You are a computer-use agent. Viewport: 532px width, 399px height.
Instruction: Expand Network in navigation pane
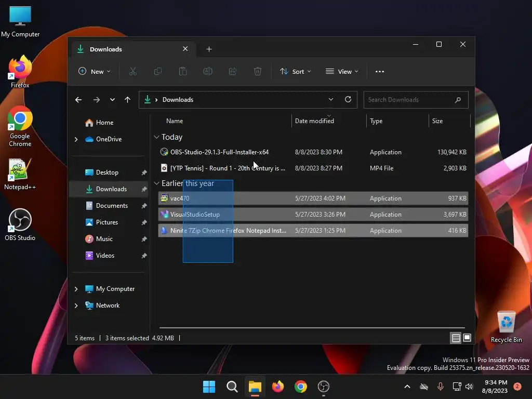[x=76, y=305]
